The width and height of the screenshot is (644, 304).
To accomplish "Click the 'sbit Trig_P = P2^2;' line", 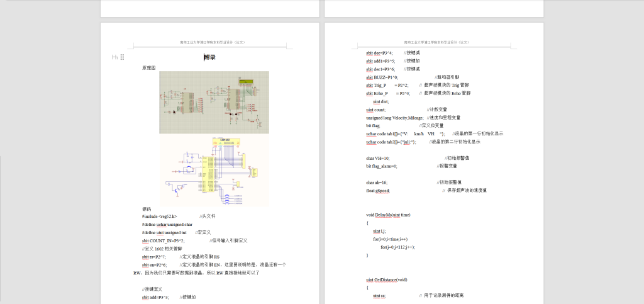I will [x=387, y=85].
